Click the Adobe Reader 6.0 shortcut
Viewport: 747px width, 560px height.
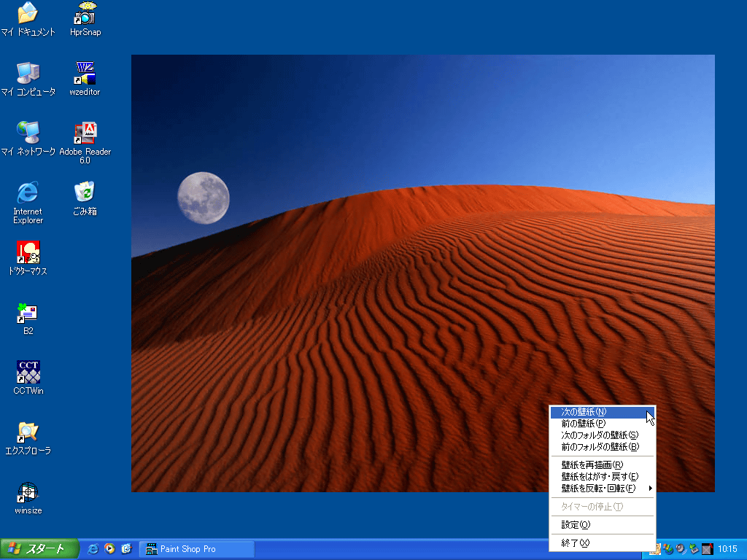[x=85, y=143]
